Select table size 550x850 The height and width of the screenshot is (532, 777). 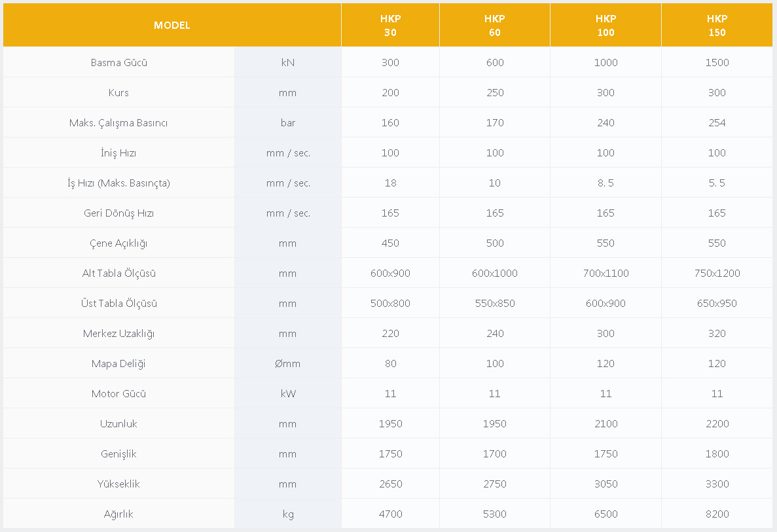tap(495, 303)
